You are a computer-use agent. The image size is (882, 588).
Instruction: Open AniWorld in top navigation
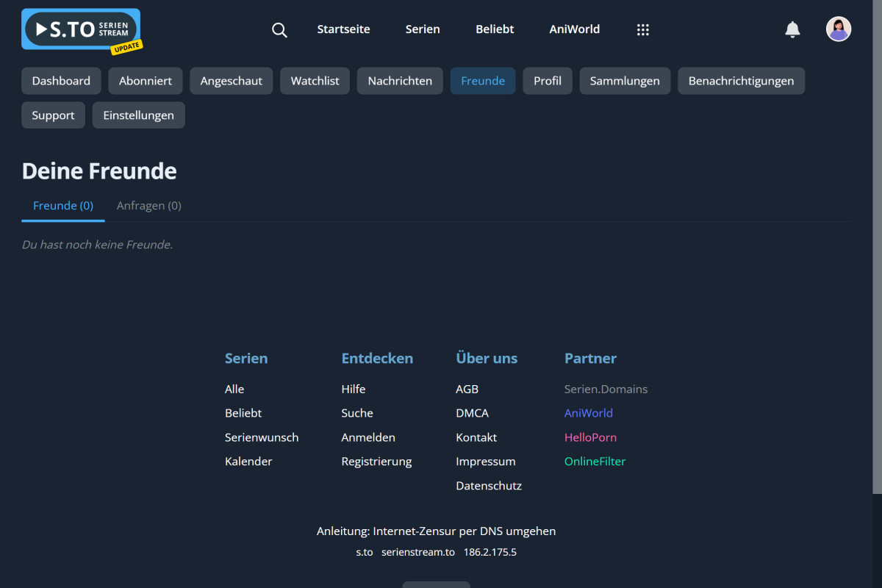(574, 29)
